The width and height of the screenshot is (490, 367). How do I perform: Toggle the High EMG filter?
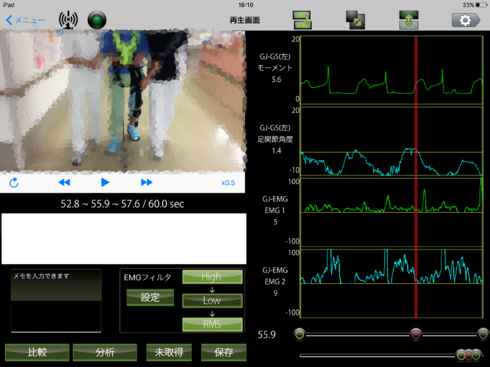point(212,277)
